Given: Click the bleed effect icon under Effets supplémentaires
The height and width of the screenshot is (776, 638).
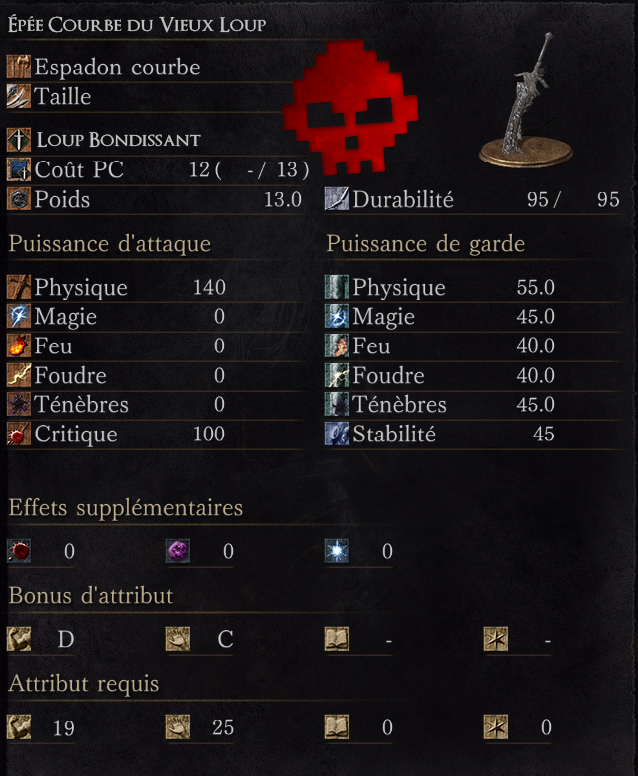Looking at the screenshot, I should 19,551.
